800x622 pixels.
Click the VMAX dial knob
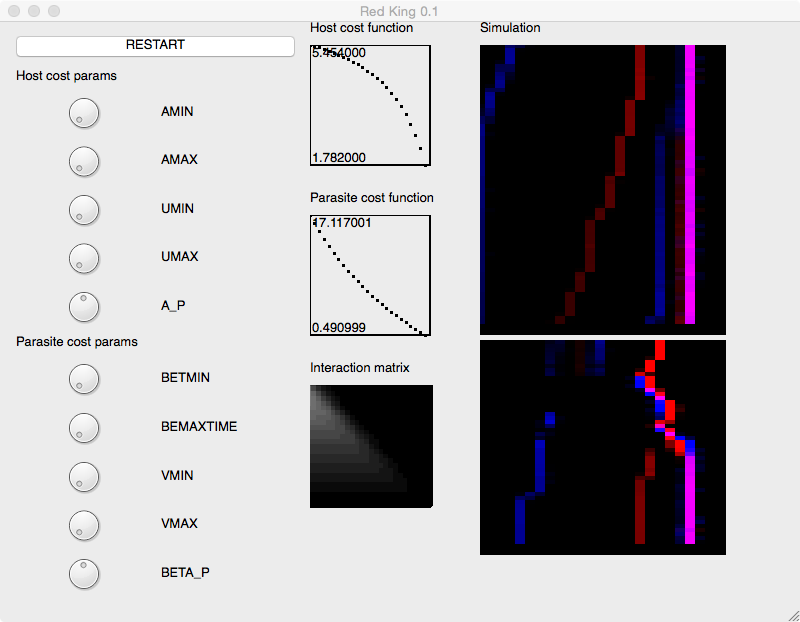[x=84, y=524]
